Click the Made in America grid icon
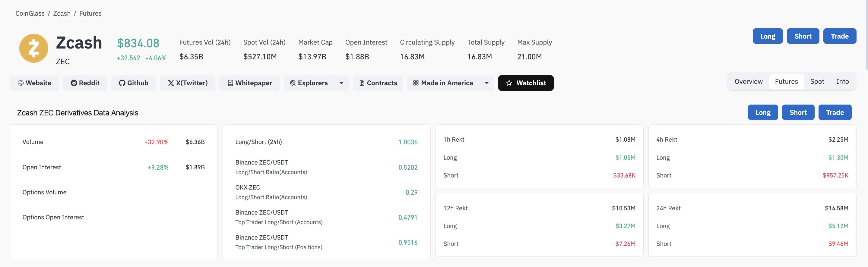Image resolution: width=868 pixels, height=267 pixels. pos(416,83)
